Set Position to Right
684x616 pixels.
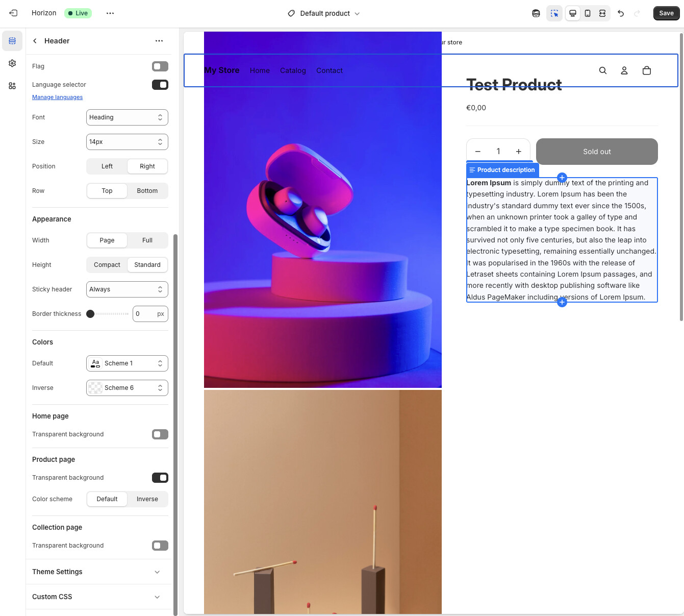click(x=147, y=166)
